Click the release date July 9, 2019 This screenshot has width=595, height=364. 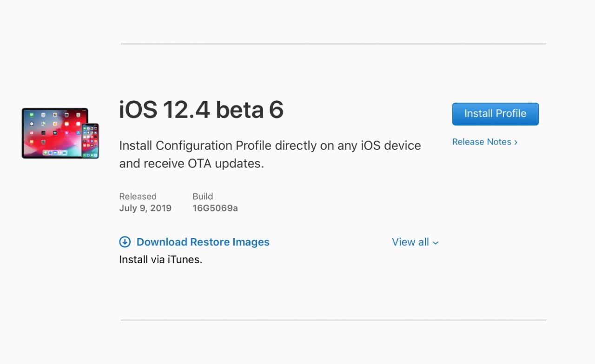[x=145, y=208]
